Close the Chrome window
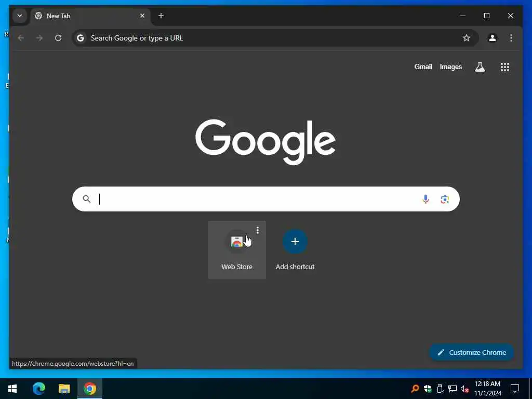 (510, 16)
